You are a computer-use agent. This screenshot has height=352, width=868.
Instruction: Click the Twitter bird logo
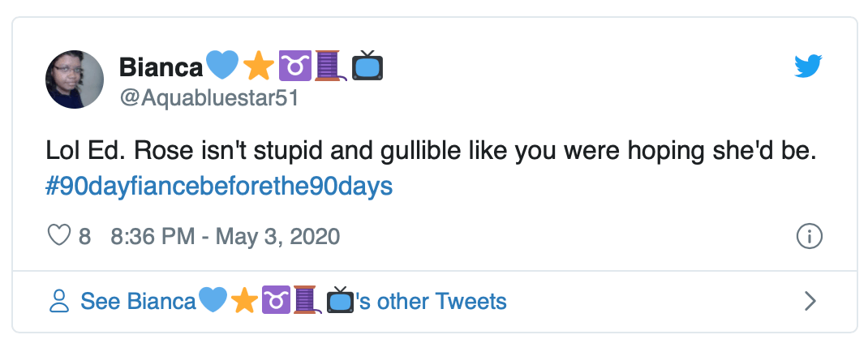[809, 68]
